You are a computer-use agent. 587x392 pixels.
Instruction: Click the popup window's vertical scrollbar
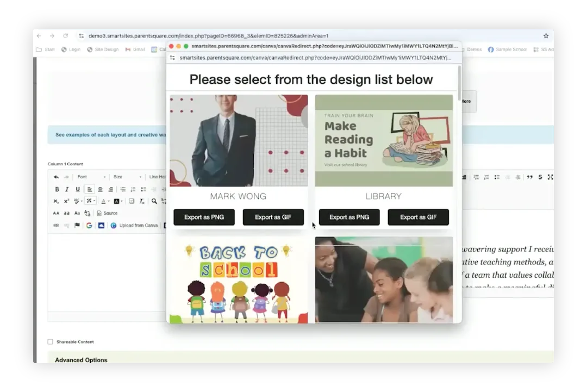tap(459, 83)
